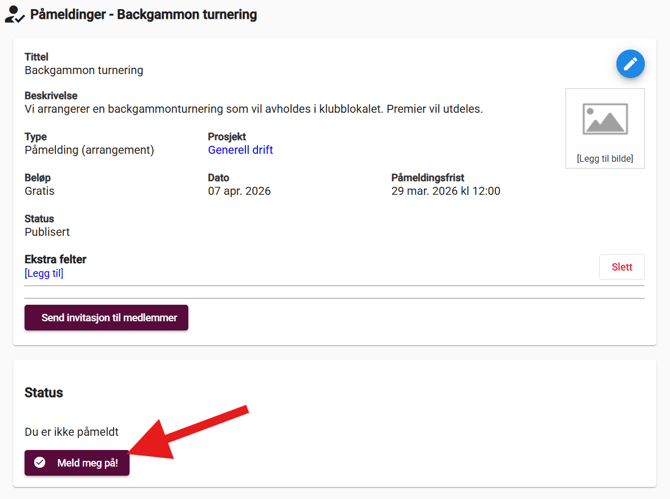Click the "Du er ikke påmeldt" text
This screenshot has height=499, width=670.
pos(72,432)
